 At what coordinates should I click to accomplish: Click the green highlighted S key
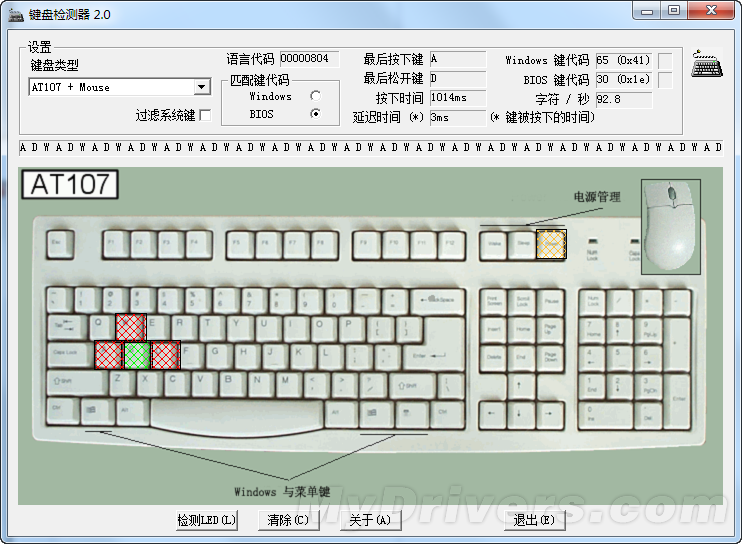point(137,355)
